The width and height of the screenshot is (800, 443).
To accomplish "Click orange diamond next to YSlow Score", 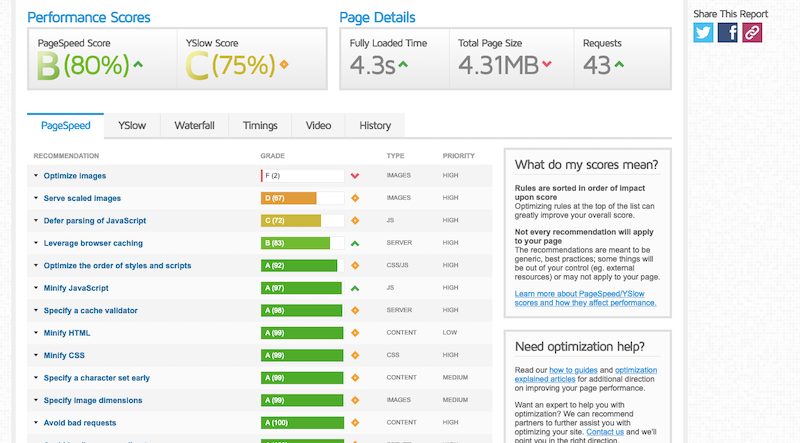I will [284, 67].
